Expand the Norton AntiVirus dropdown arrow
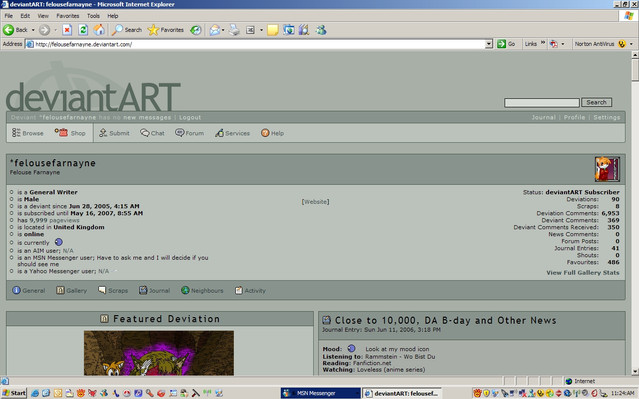This screenshot has height=399, width=639. (x=631, y=44)
